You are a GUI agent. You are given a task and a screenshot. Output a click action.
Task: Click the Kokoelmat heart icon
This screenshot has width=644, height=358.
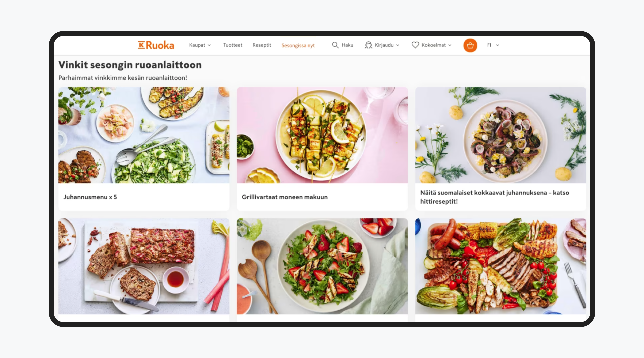point(415,45)
